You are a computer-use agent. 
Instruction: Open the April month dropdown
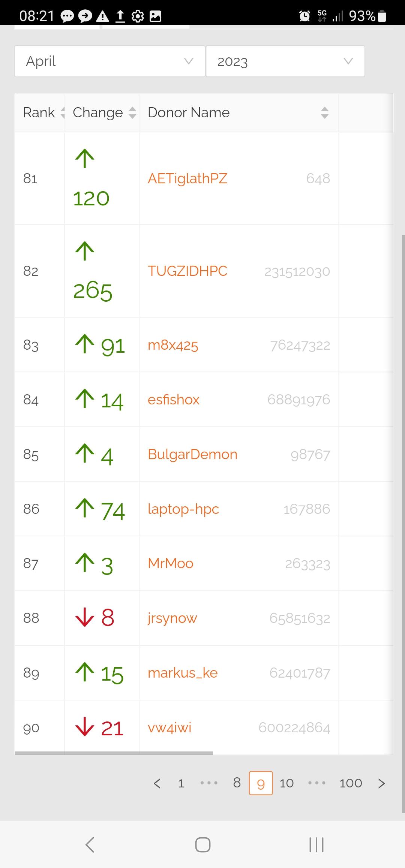click(x=110, y=61)
